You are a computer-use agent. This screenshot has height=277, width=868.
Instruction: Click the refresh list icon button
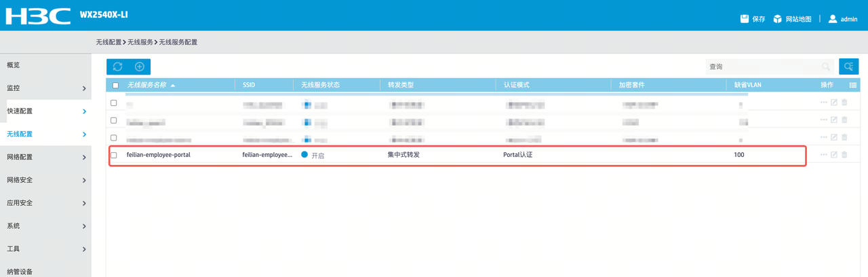point(117,67)
